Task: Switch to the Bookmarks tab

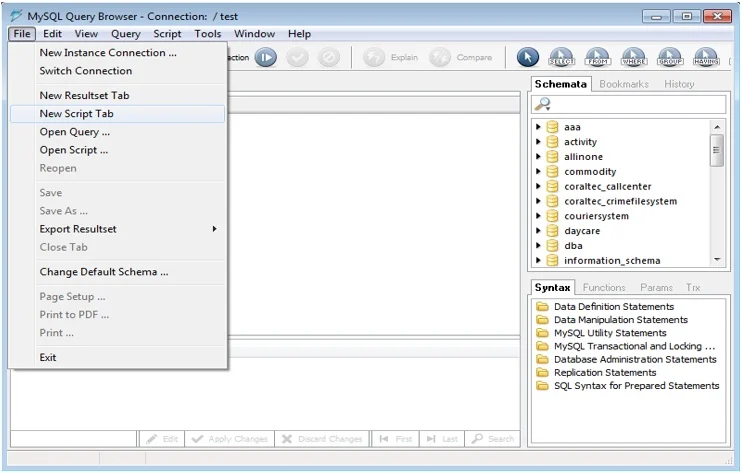Action: coord(624,84)
